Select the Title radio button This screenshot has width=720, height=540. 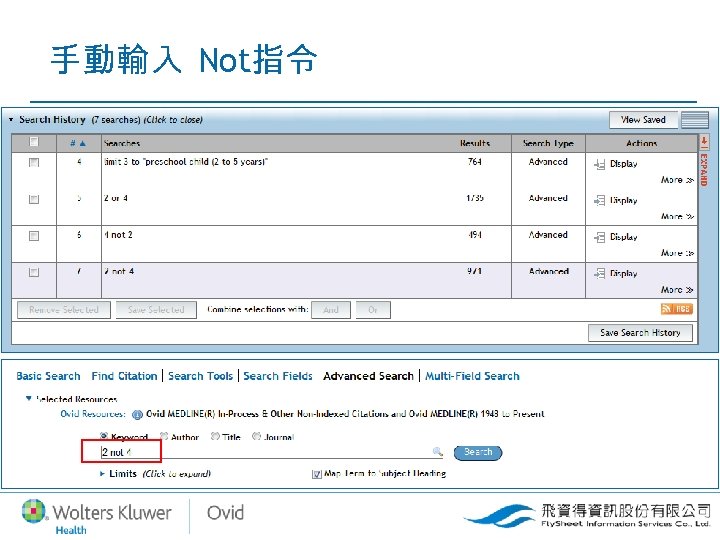click(x=215, y=436)
